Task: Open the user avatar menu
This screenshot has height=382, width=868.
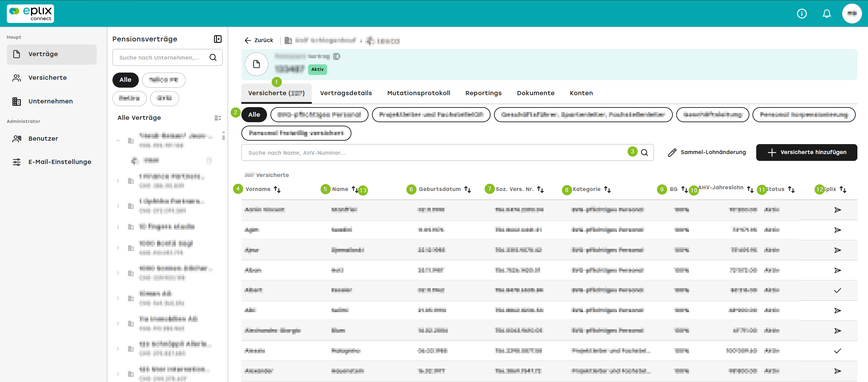Action: click(x=852, y=14)
